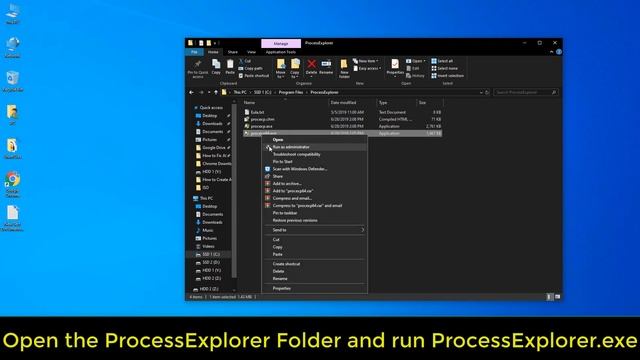
Task: Select SSD 1 (C:) in the navigation pane
Action: [x=211, y=254]
